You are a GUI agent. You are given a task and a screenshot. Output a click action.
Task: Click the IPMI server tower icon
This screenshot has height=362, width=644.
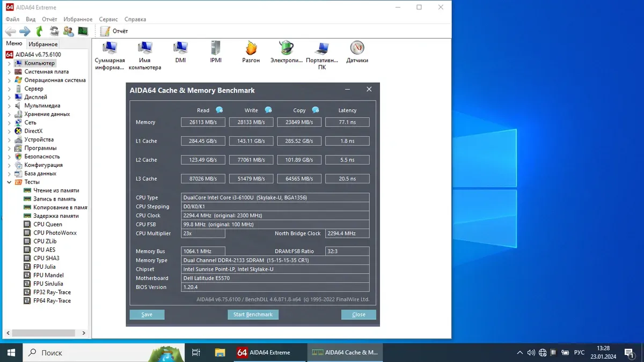(216, 48)
